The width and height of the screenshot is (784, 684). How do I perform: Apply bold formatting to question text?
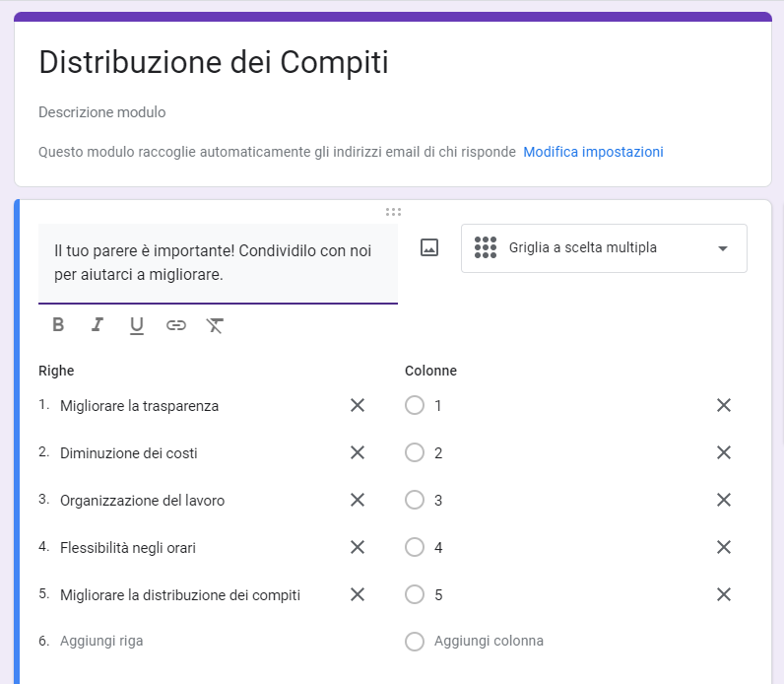pyautogui.click(x=58, y=325)
